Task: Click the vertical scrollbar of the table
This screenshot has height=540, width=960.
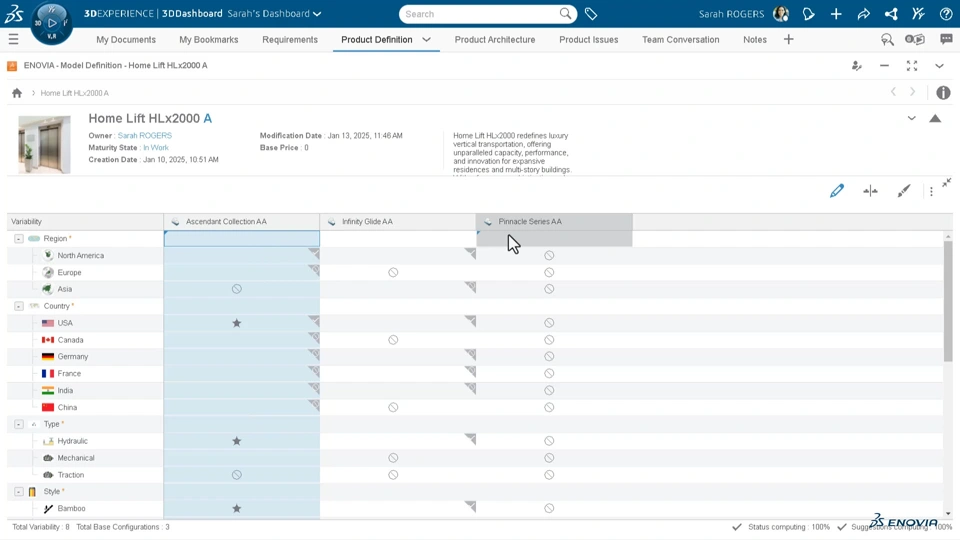Action: 948,300
